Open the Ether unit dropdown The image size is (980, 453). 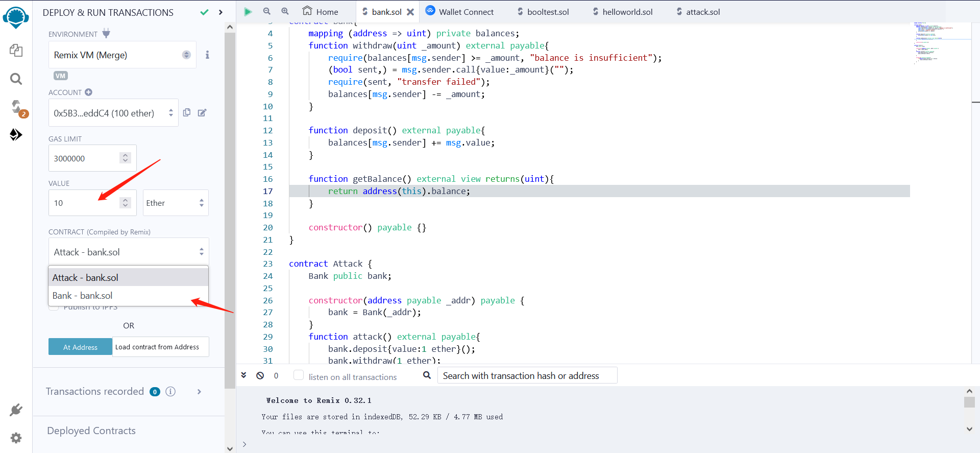pos(176,203)
